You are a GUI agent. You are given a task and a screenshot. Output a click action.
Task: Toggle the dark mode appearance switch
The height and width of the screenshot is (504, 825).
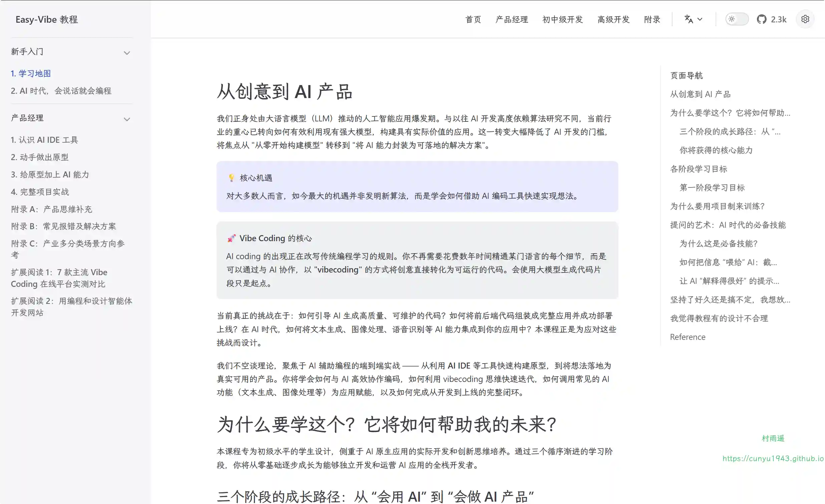tap(737, 19)
